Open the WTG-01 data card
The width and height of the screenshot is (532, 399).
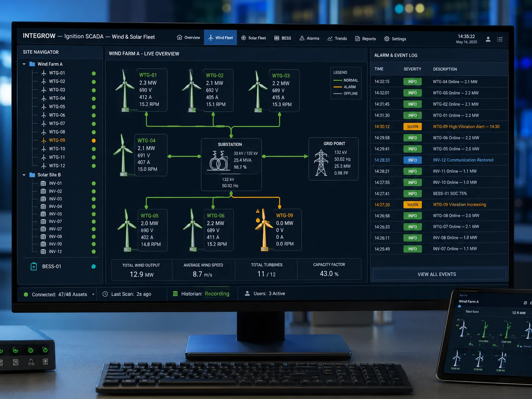(152, 90)
